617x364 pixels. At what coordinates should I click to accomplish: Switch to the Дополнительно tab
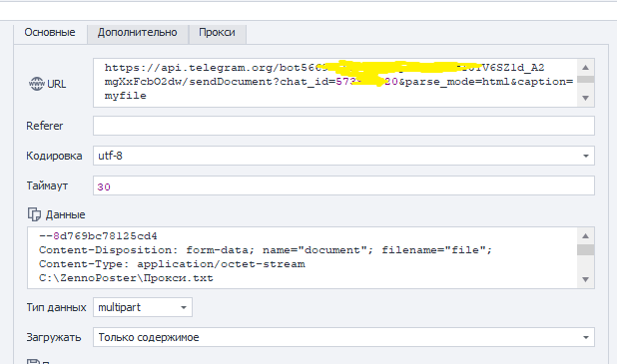pos(138,32)
